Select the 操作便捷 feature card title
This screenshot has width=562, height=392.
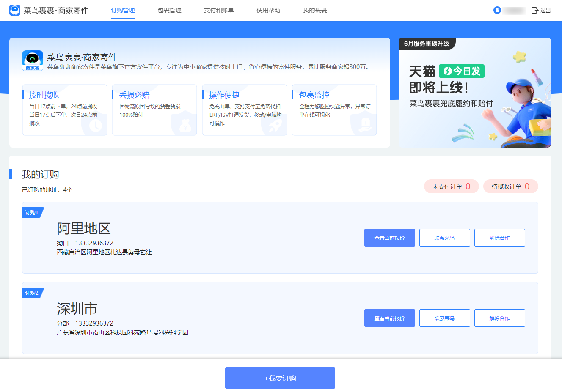pyautogui.click(x=224, y=95)
